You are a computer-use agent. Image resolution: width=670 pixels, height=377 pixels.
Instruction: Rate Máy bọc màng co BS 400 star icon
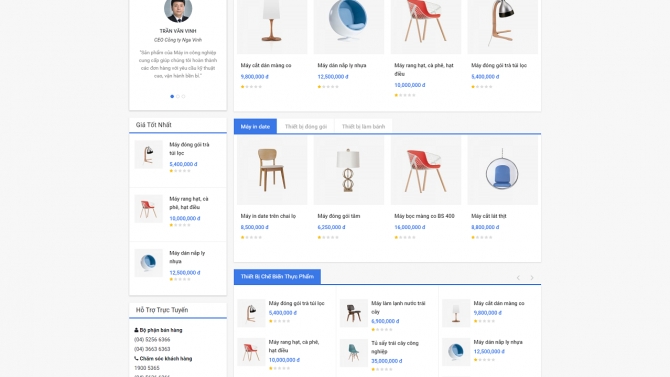pos(396,237)
